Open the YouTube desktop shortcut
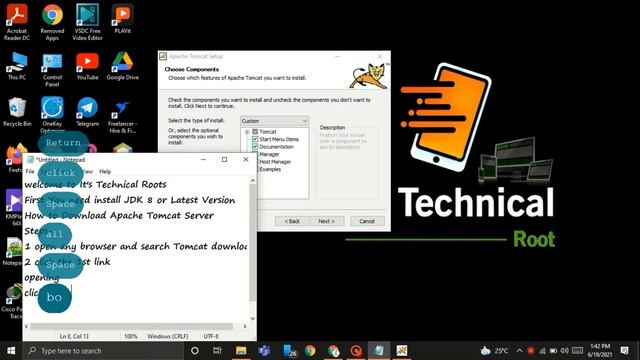Image resolution: width=640 pixels, height=360 pixels. coord(87,65)
